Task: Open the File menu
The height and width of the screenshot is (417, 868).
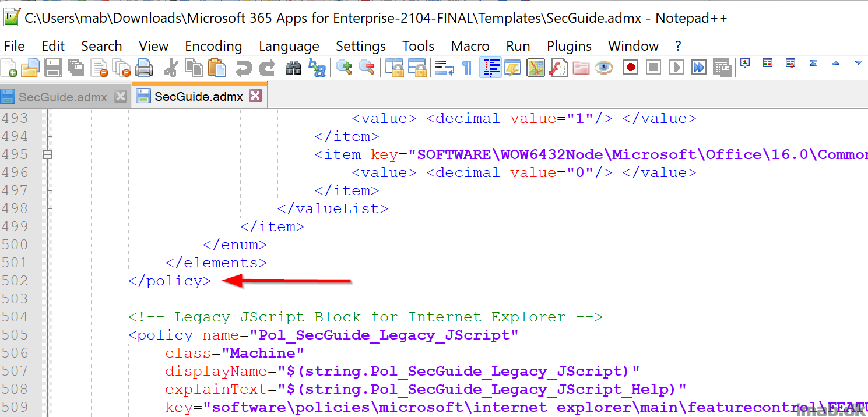Action: [14, 46]
